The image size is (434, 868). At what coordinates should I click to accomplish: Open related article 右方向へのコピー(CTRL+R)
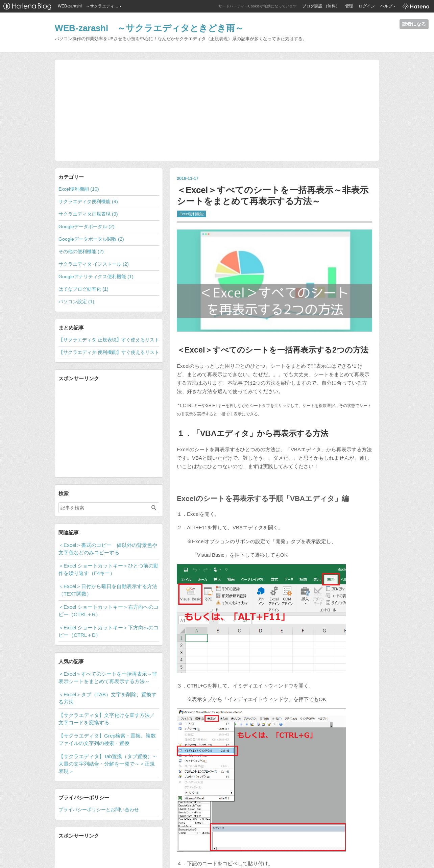(108, 611)
